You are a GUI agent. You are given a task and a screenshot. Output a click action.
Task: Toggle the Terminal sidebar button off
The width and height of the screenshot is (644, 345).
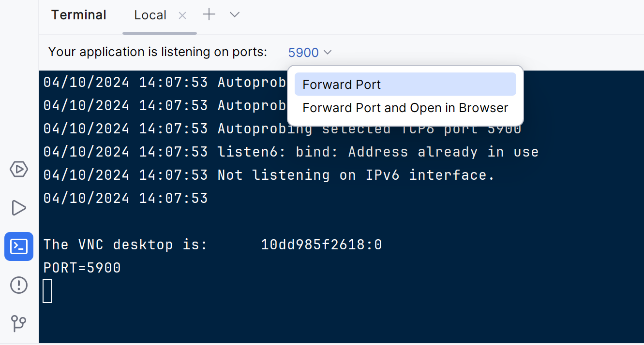(18, 246)
